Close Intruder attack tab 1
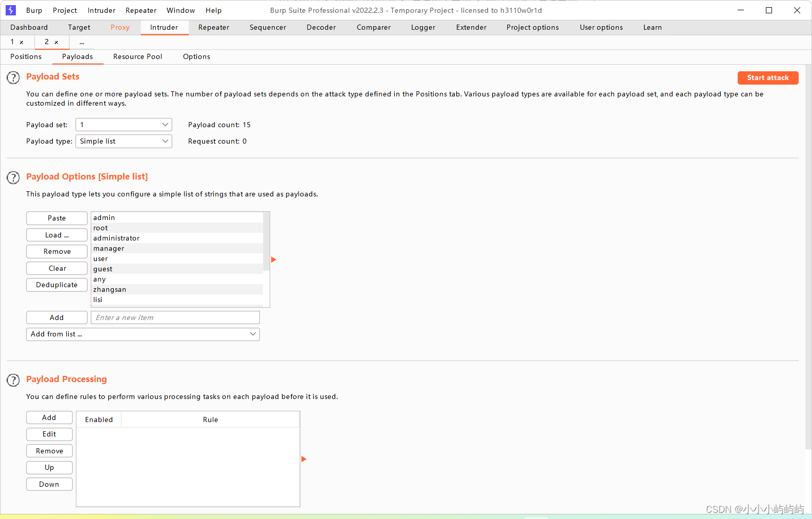This screenshot has height=519, width=812. (x=22, y=43)
